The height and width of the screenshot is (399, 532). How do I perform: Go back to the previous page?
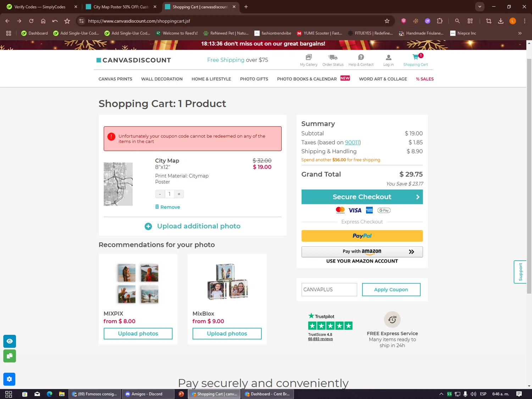click(7, 21)
